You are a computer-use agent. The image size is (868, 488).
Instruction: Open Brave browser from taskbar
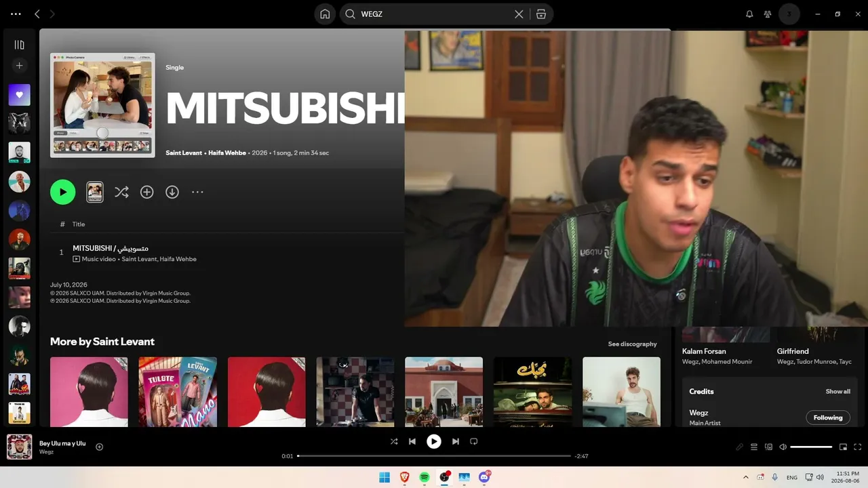[x=405, y=477]
